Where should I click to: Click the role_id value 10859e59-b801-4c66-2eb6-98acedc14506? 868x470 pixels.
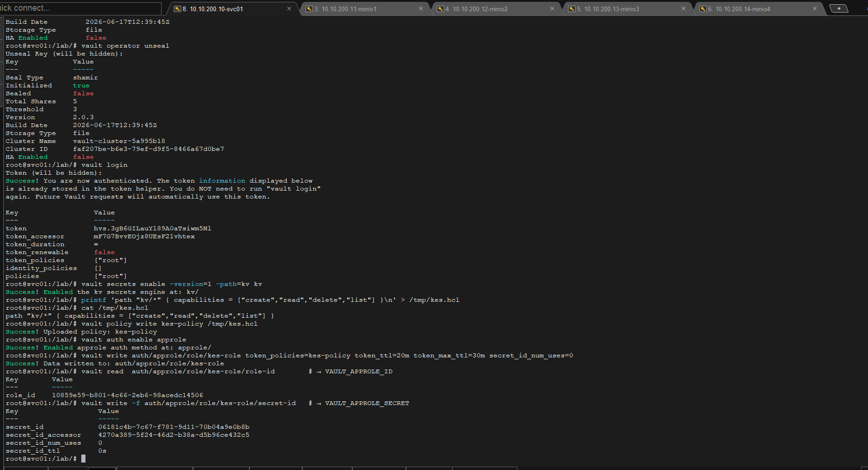click(128, 395)
